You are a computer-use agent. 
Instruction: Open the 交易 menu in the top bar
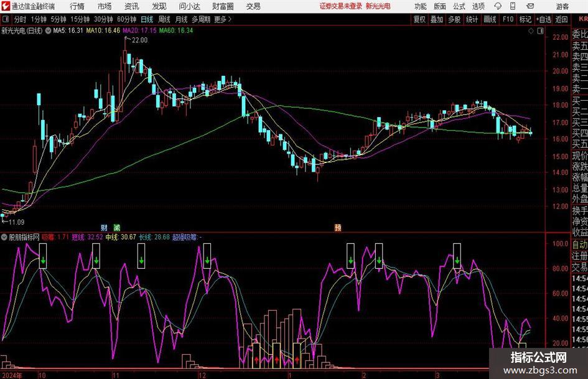point(253,6)
